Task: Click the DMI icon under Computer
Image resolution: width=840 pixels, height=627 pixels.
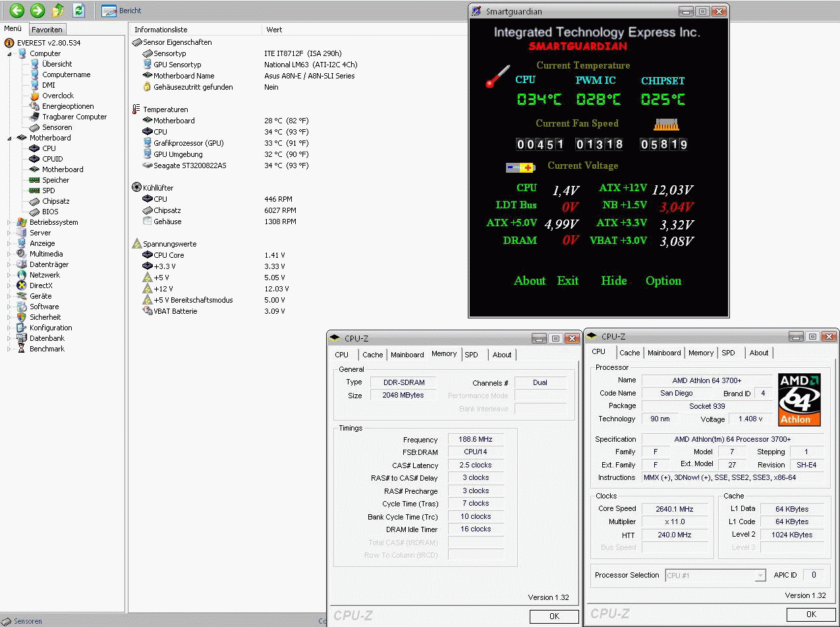Action: pos(35,85)
